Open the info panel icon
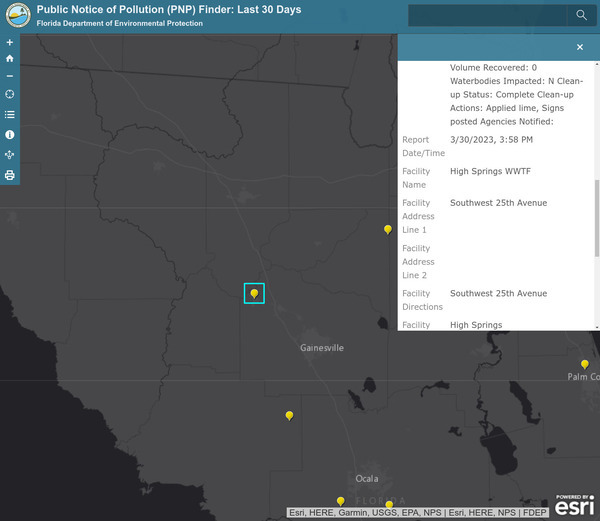Image resolution: width=600 pixels, height=521 pixels. [10, 135]
